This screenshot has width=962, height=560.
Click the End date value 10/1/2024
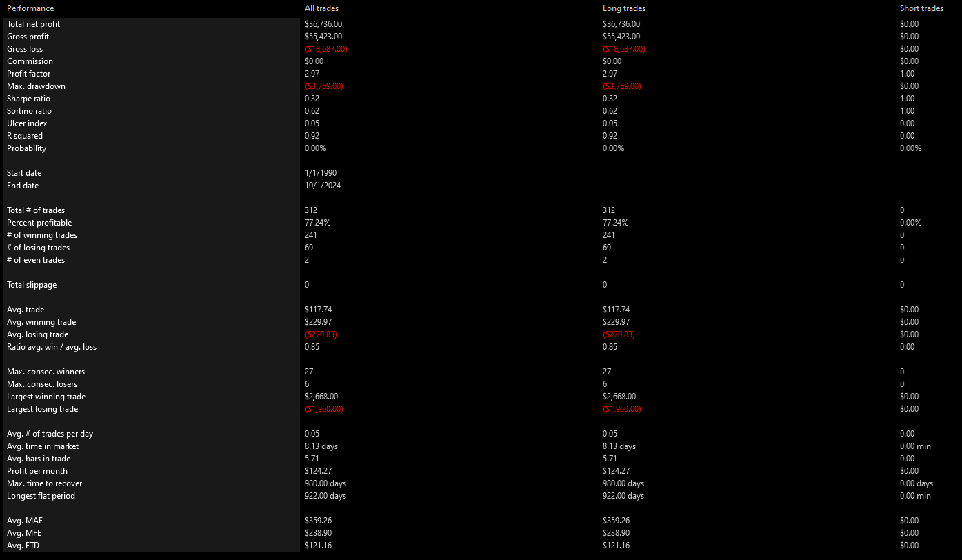323,186
